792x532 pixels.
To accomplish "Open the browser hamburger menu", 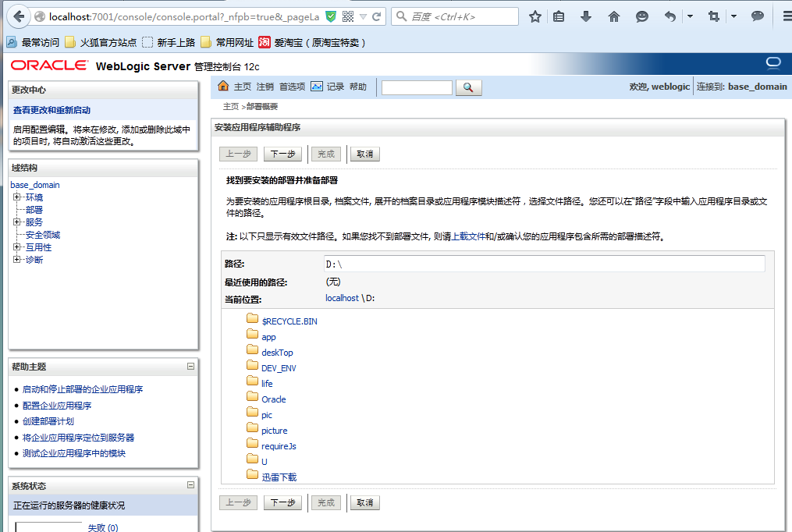I will [x=787, y=16].
